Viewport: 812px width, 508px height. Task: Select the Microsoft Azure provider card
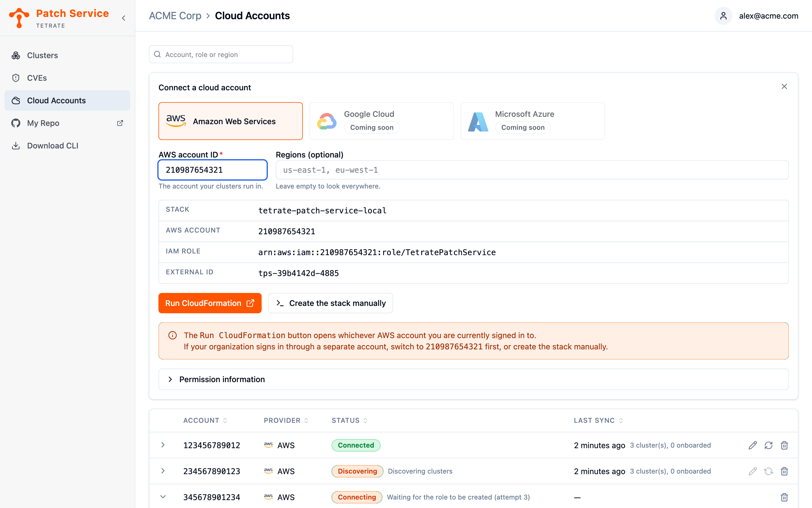point(533,121)
